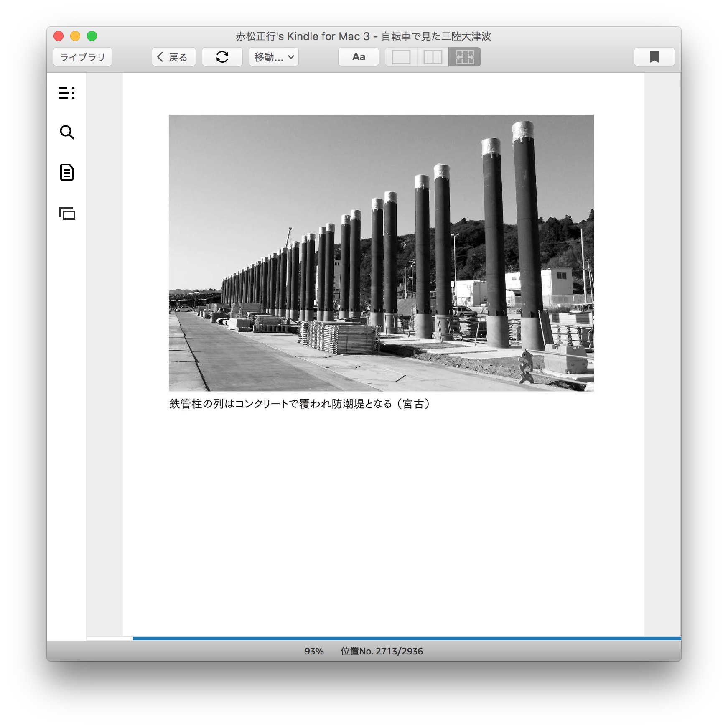This screenshot has height=728, width=728.
Task: Close the Kindle window with red button
Action: pyautogui.click(x=59, y=36)
